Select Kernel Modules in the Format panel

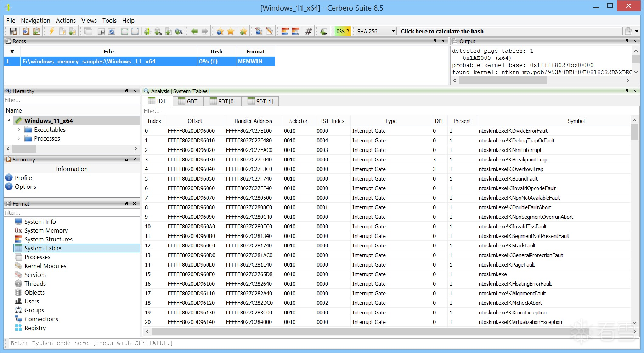pos(45,266)
